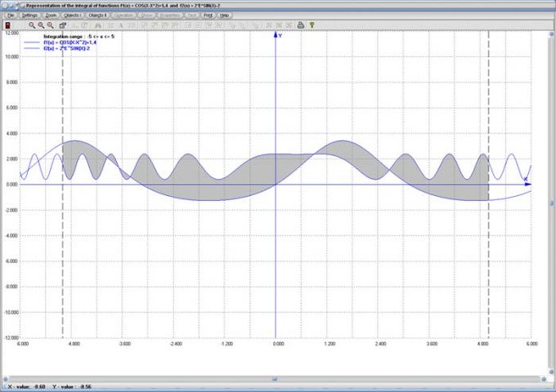Open the Help menu
The image size is (556, 392).
click(x=224, y=16)
